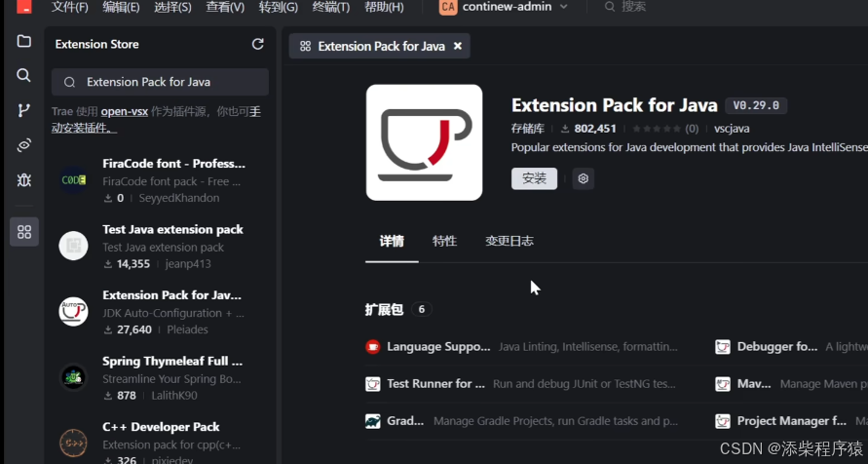Click the Test Java extension pack icon
Screen dimensions: 868x464
click(x=73, y=246)
